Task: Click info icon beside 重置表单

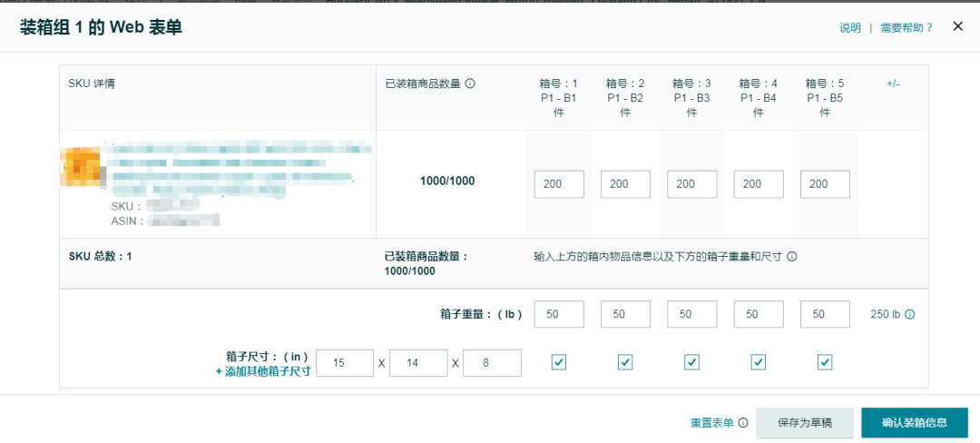Action: [743, 423]
